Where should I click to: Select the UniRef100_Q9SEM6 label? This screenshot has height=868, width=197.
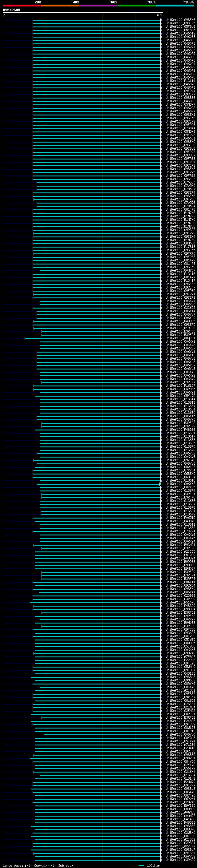point(180,196)
